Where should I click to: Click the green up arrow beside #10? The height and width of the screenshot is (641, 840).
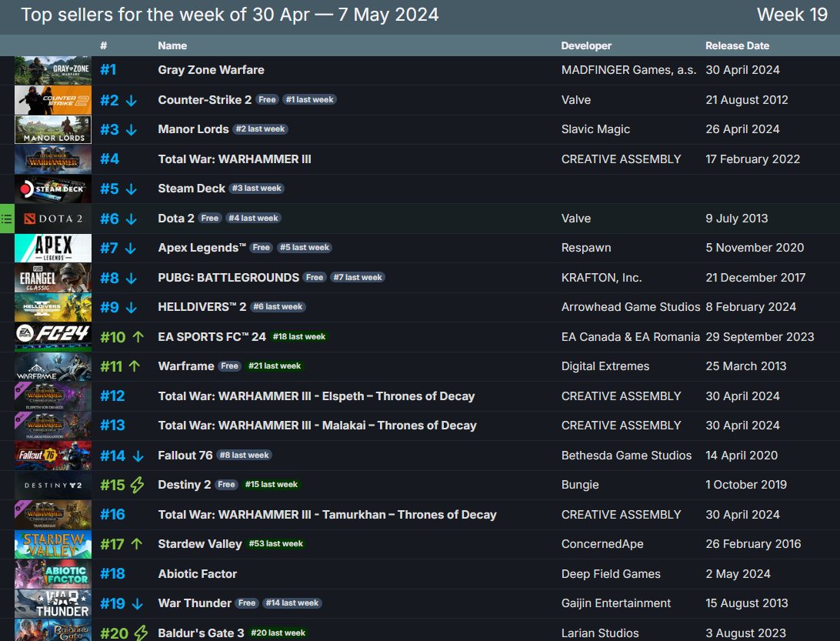(138, 337)
